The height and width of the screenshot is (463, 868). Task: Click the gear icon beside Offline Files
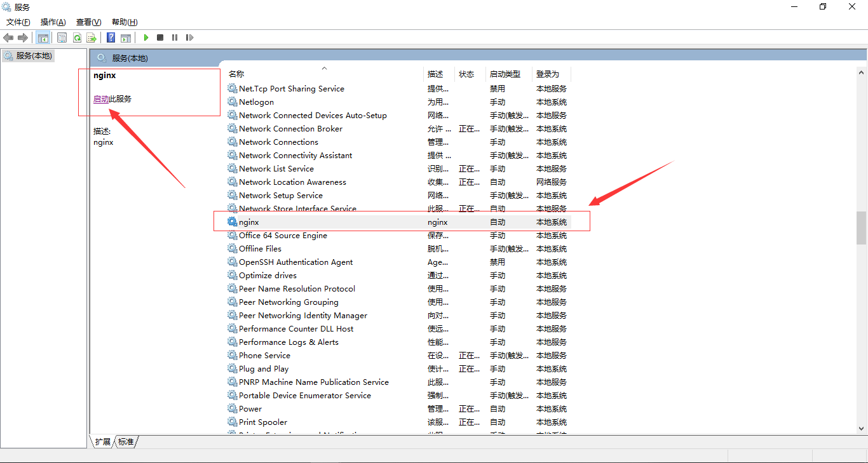tap(233, 248)
